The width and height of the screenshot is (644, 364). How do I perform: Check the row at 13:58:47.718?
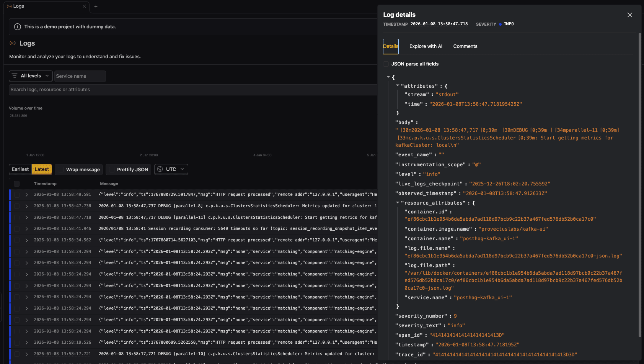16,217
